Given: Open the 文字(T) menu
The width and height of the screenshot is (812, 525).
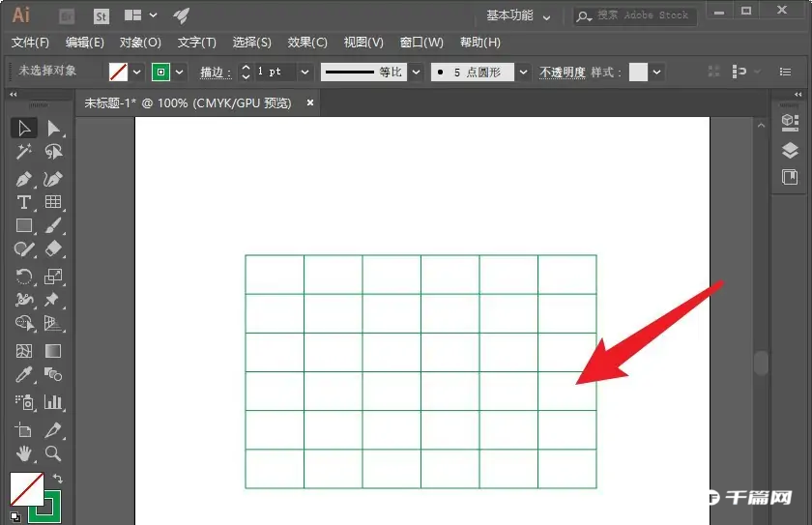Looking at the screenshot, I should (x=197, y=43).
